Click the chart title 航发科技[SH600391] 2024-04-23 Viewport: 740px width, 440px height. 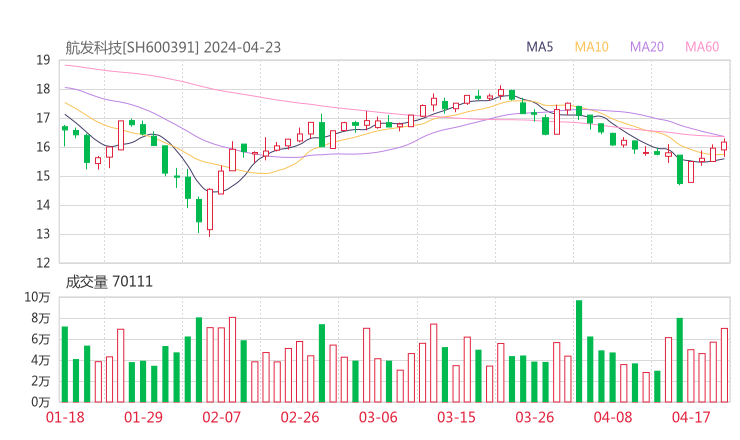tap(173, 48)
